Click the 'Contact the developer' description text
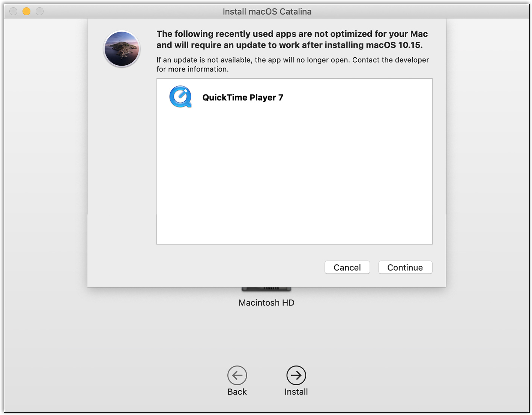The image size is (532, 415). 293,64
